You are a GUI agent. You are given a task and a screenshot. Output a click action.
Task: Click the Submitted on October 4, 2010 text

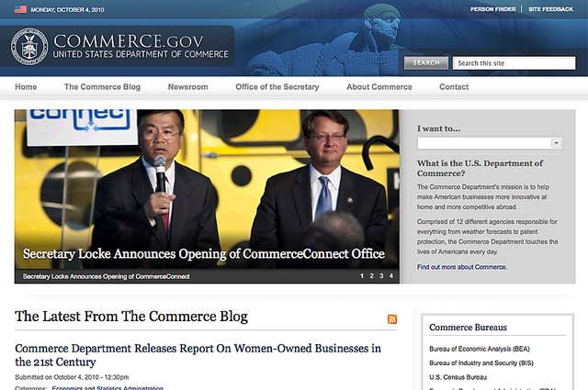[72, 377]
